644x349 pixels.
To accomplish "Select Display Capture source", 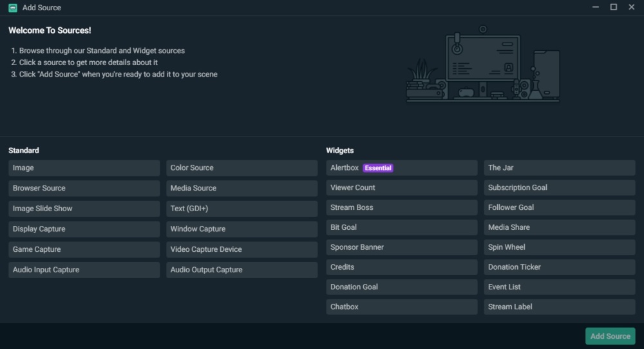I will click(x=84, y=229).
